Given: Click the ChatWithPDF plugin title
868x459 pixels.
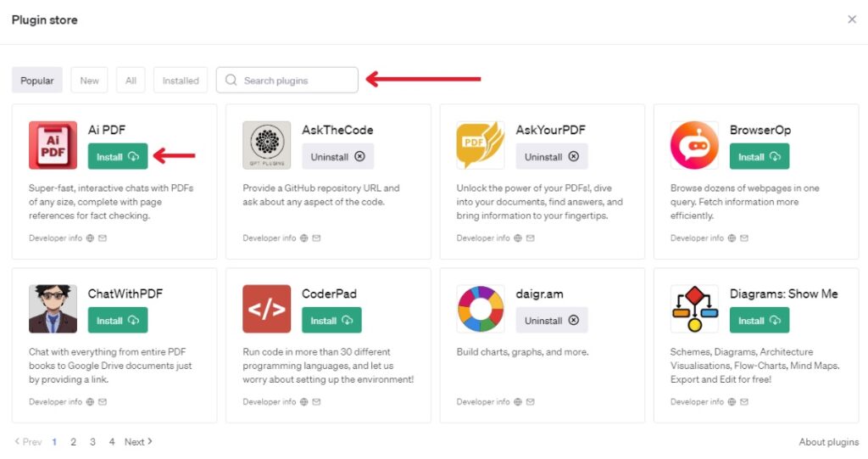Looking at the screenshot, I should (x=125, y=294).
